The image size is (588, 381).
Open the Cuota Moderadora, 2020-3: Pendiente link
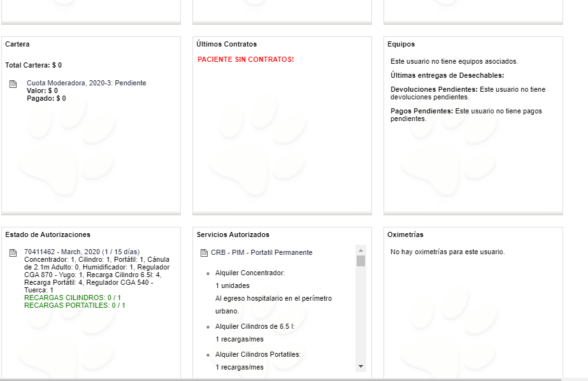click(86, 83)
